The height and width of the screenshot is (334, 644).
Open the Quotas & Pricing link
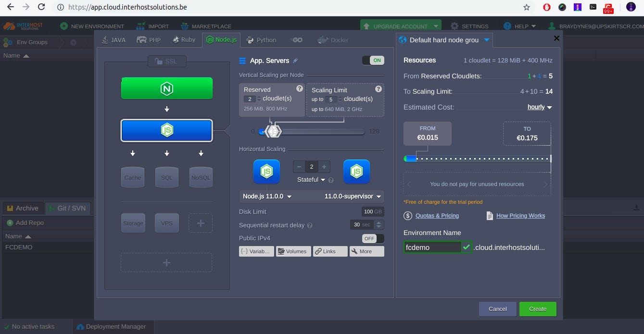(437, 216)
